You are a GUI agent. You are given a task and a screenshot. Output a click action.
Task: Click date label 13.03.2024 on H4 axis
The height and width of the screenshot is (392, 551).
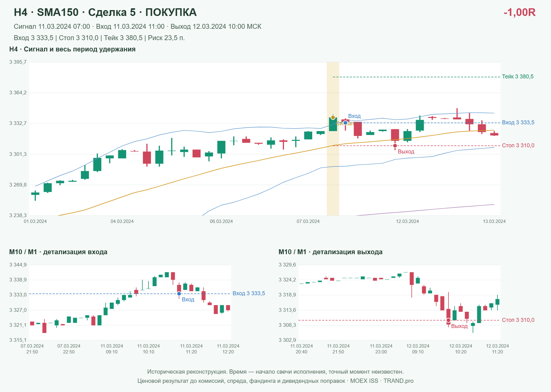point(494,221)
